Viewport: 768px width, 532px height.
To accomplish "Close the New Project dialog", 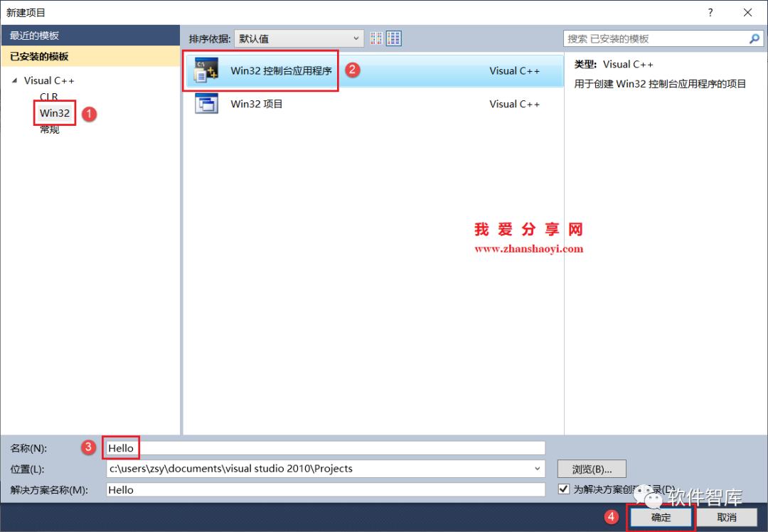I will 747,12.
